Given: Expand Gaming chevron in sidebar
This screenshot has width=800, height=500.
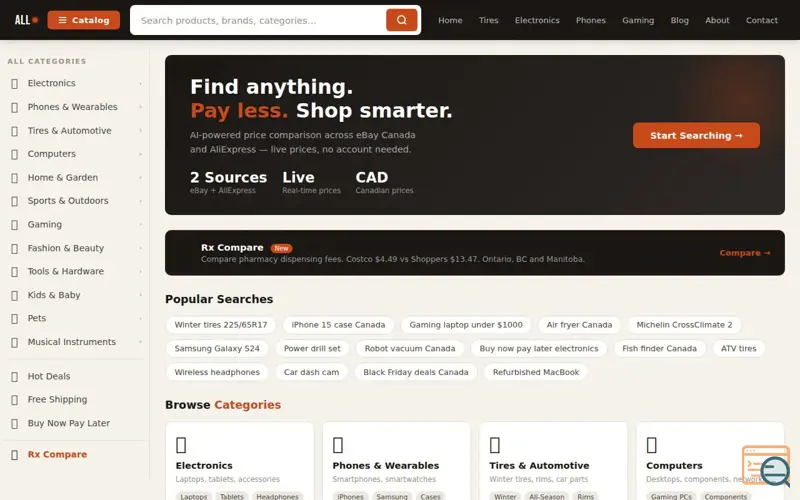Looking at the screenshot, I should 140,224.
